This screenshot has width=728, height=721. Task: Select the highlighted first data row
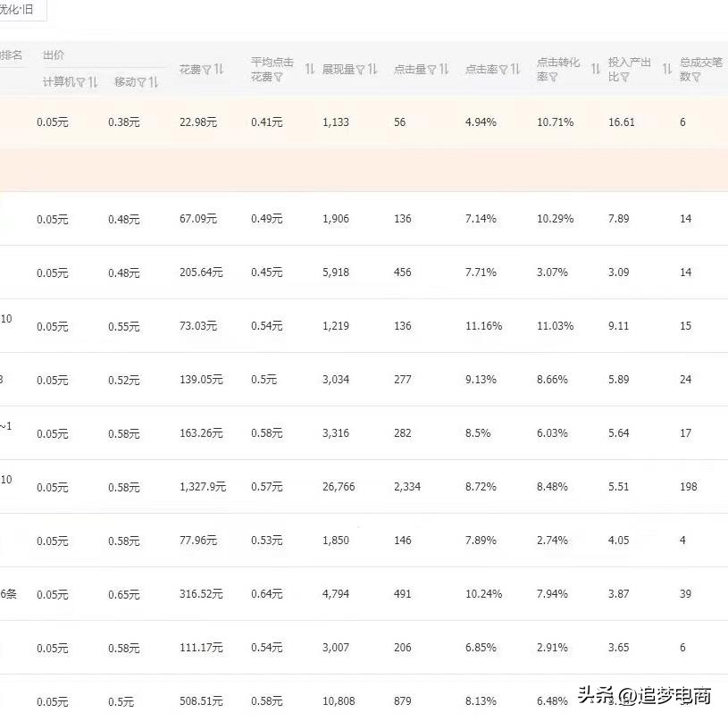[357, 122]
